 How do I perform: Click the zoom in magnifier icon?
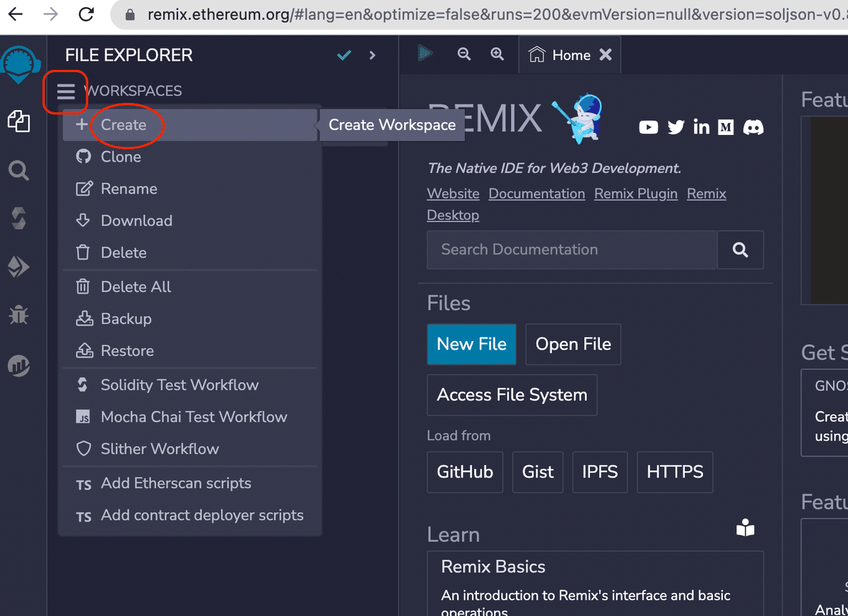click(x=497, y=54)
